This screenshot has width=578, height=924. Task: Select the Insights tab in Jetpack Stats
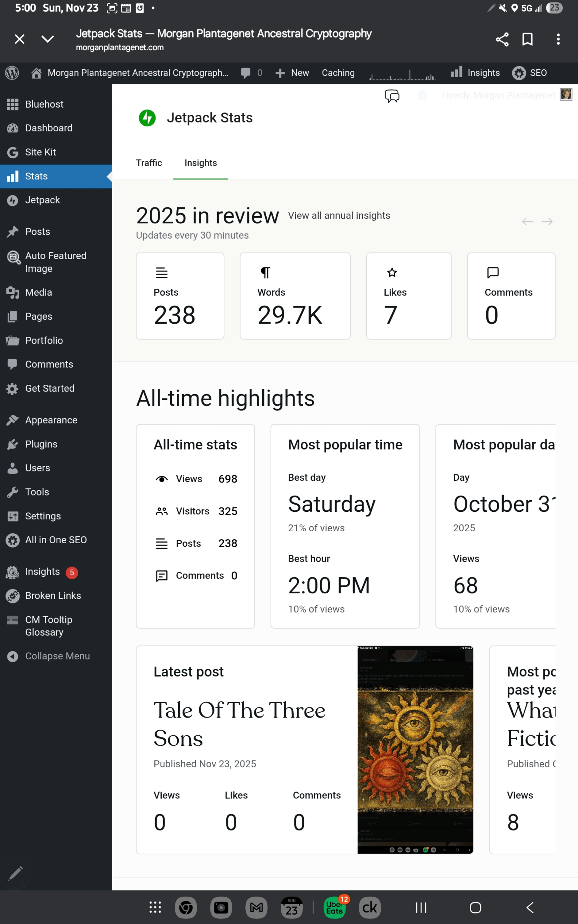(200, 163)
